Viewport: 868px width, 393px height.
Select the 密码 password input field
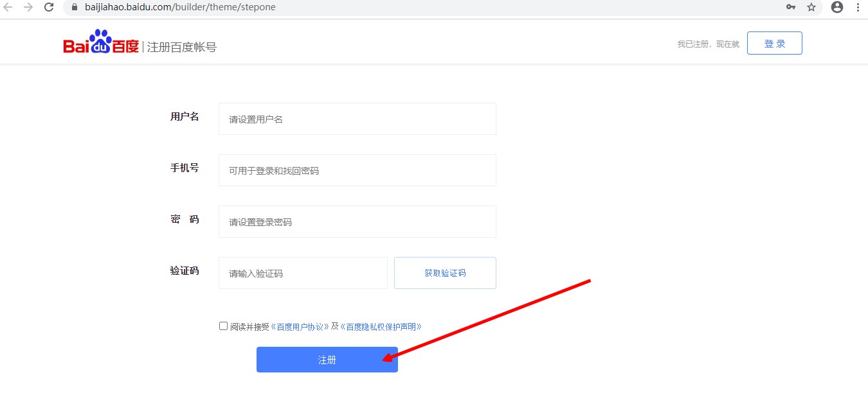(357, 222)
